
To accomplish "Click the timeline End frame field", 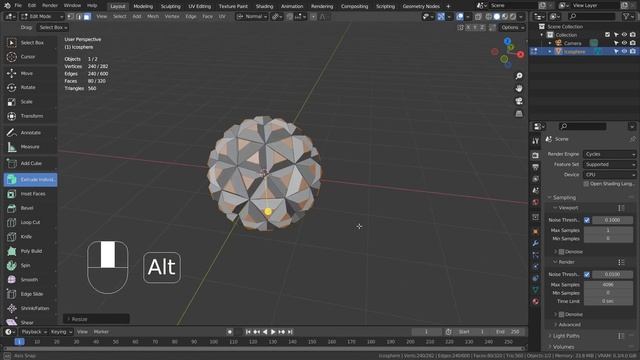I will click(x=507, y=332).
